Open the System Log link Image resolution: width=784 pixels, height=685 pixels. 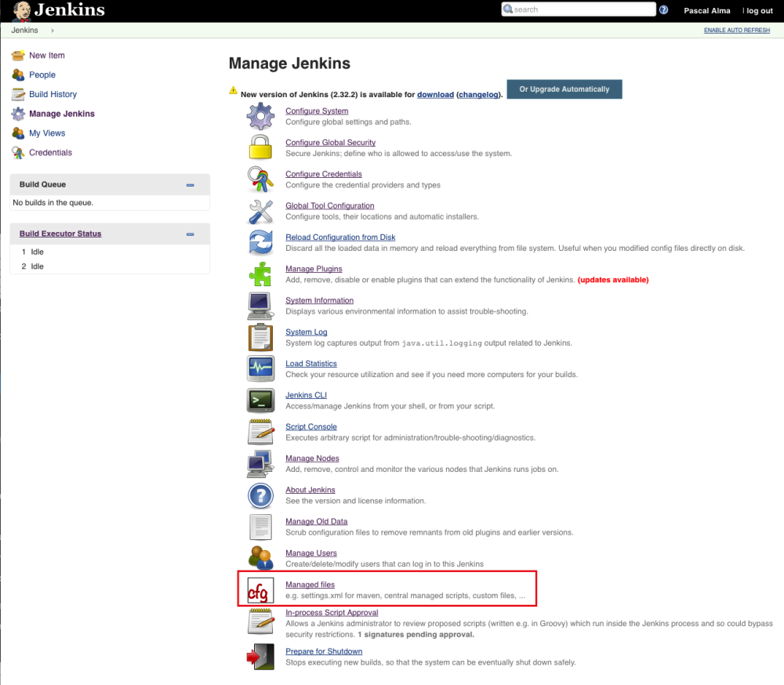click(307, 332)
